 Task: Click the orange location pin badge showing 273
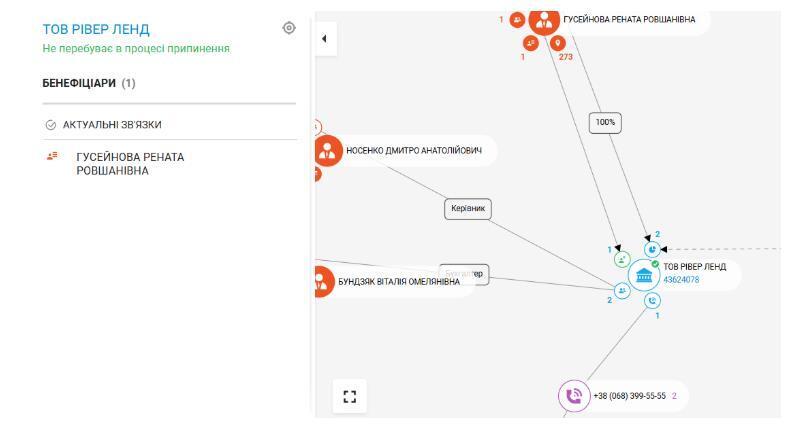click(x=558, y=42)
